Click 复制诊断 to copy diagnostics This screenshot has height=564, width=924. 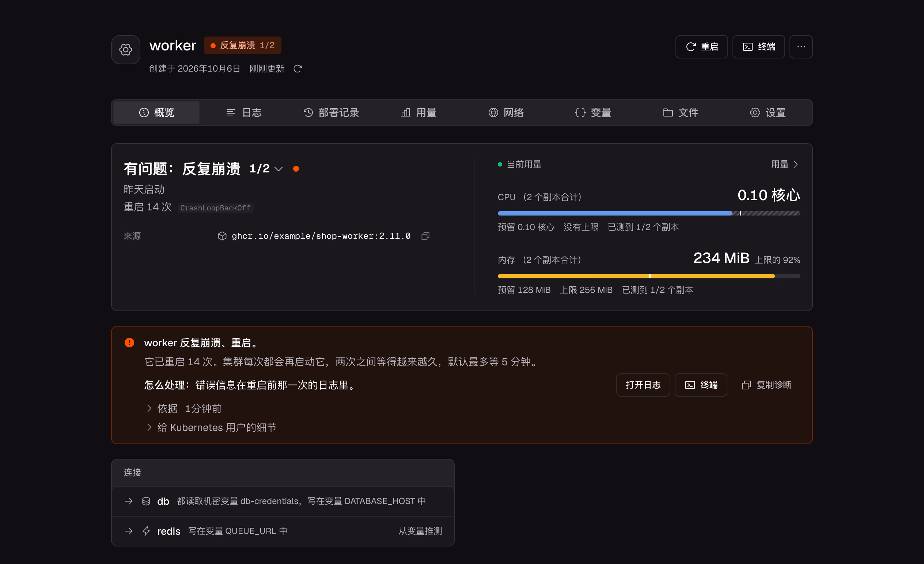coord(766,385)
